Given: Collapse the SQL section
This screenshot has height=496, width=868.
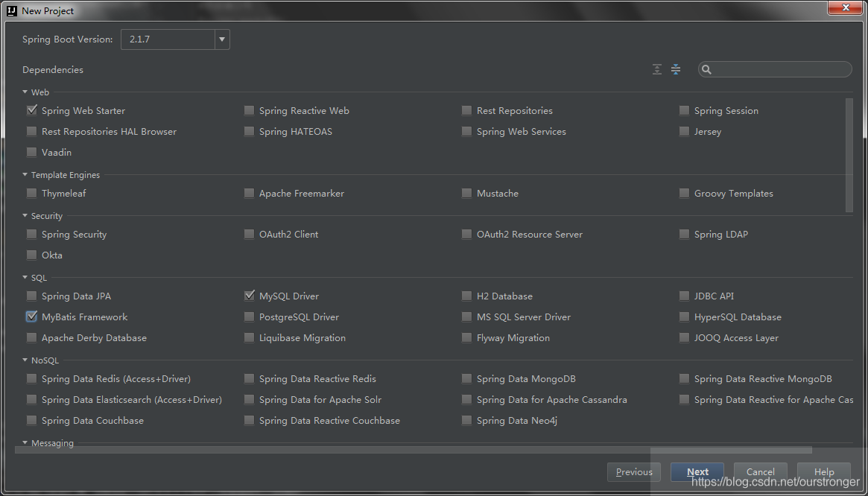Looking at the screenshot, I should pyautogui.click(x=25, y=277).
